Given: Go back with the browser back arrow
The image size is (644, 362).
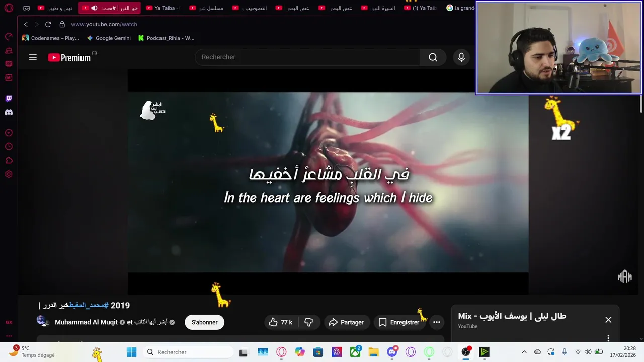Looking at the screenshot, I should coord(26,24).
